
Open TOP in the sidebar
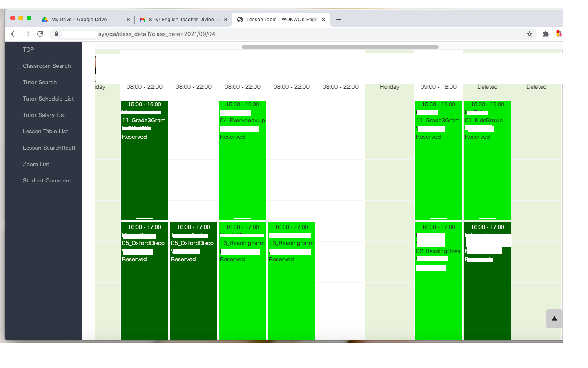pyautogui.click(x=29, y=49)
